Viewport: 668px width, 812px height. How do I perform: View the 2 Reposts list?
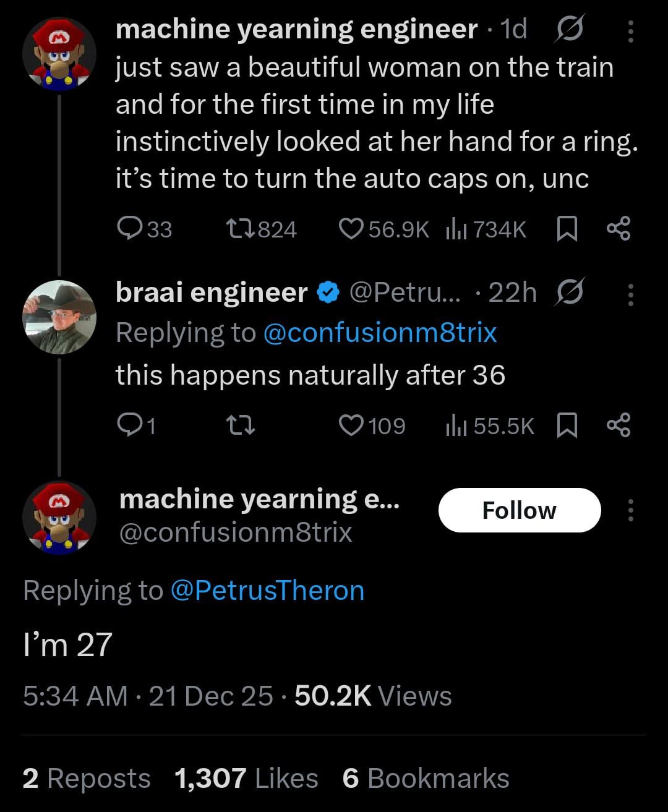(x=87, y=779)
